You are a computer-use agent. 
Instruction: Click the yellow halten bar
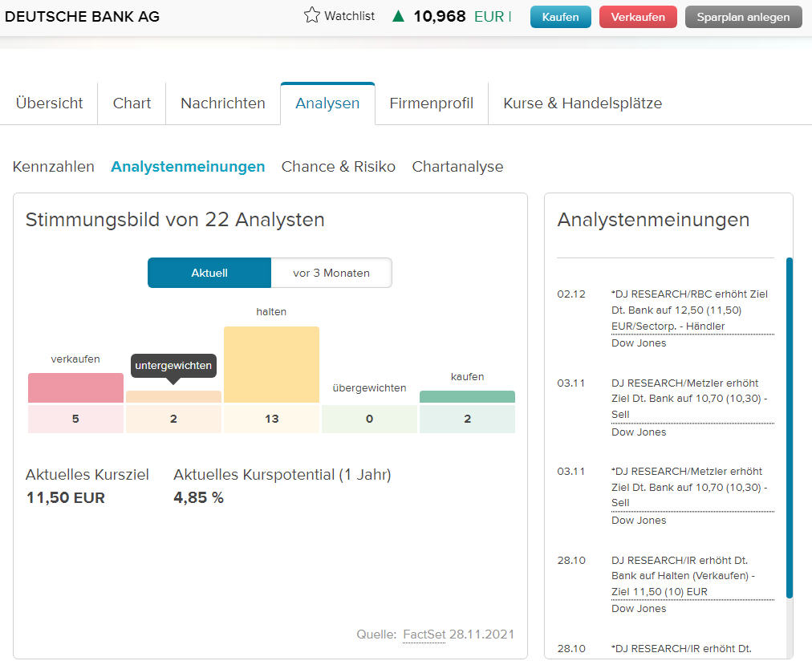click(x=271, y=364)
